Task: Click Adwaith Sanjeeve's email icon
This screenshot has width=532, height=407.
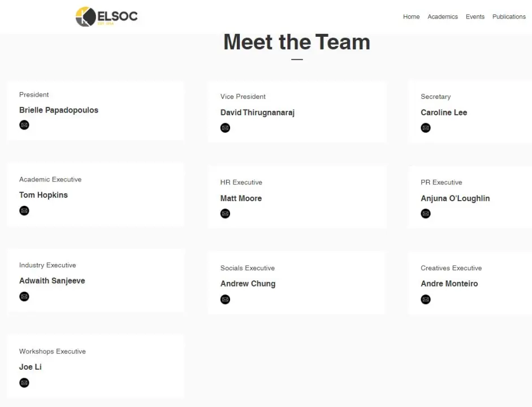Action: [x=24, y=297]
